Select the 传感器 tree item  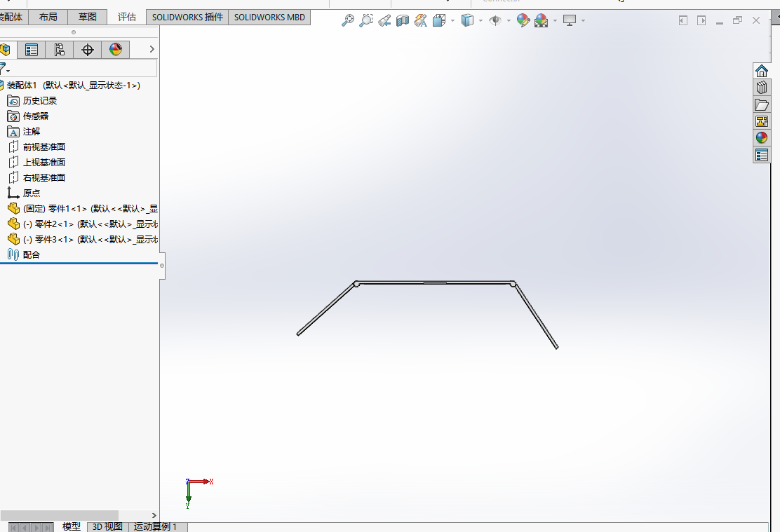coord(28,116)
